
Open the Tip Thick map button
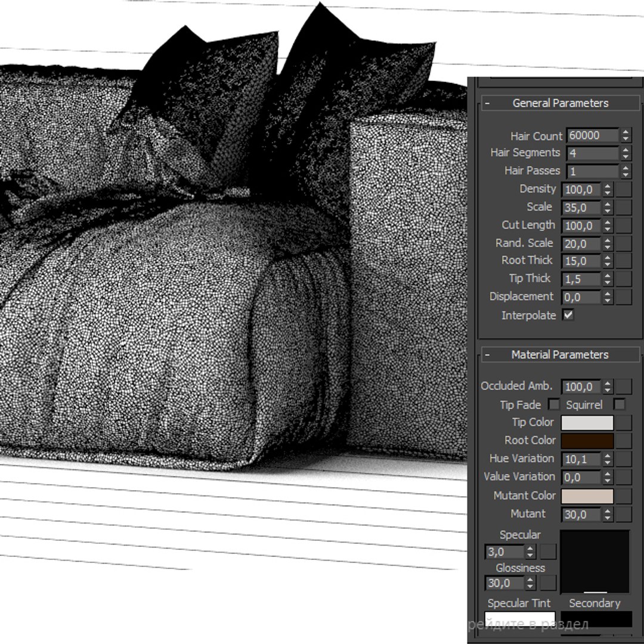624,279
